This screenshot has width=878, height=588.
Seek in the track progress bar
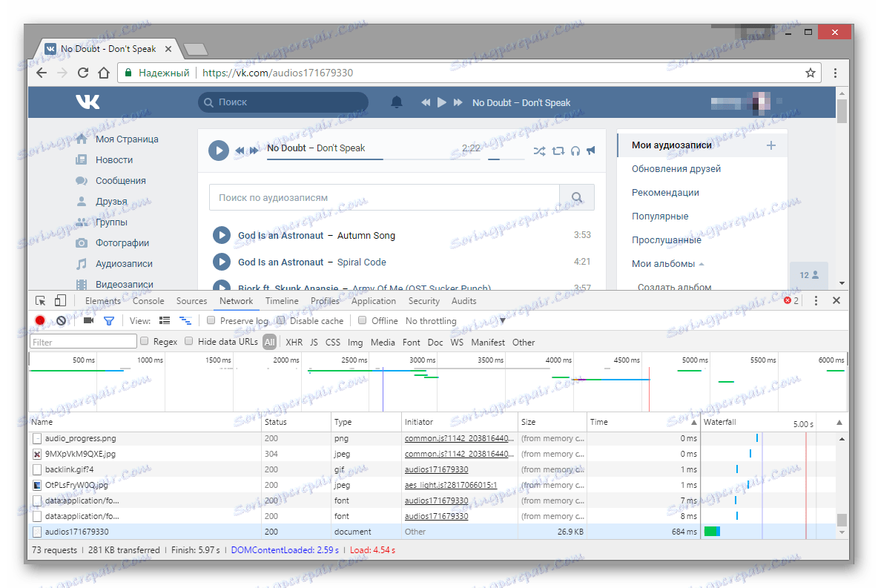pyautogui.click(x=373, y=159)
